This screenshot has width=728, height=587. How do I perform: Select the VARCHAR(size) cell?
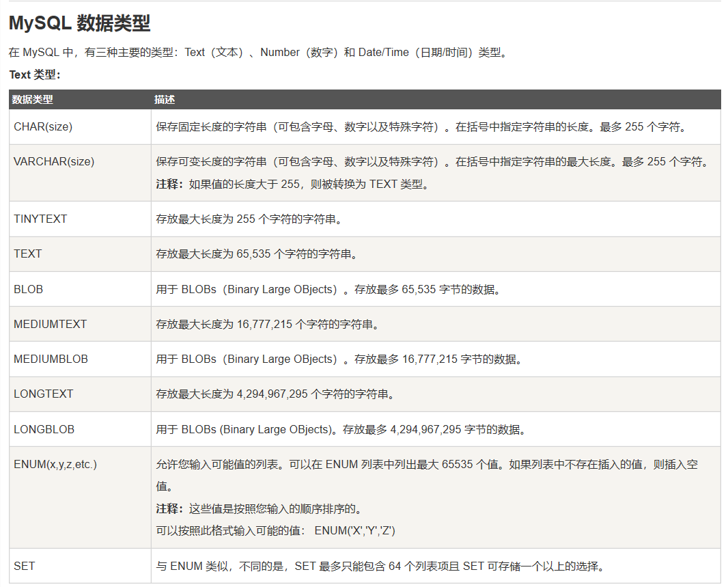pos(80,173)
